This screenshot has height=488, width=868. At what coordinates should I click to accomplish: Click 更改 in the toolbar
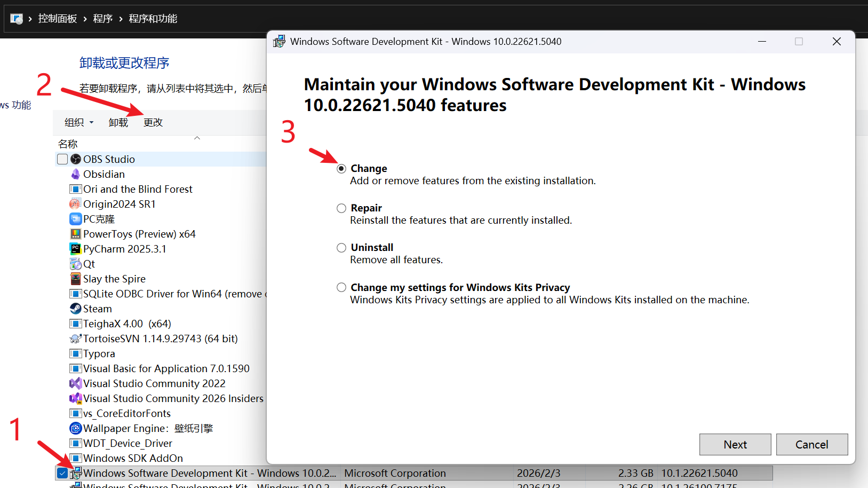(x=153, y=122)
